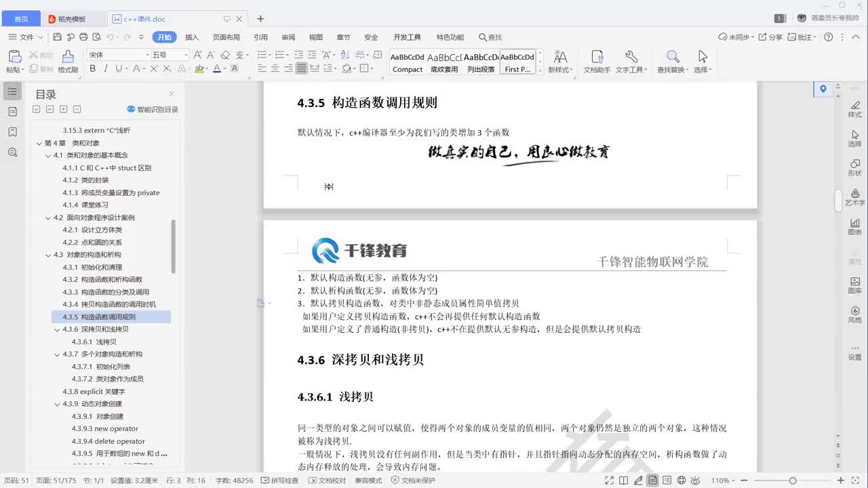Click the Save document icon
The image size is (868, 488).
coord(57,37)
